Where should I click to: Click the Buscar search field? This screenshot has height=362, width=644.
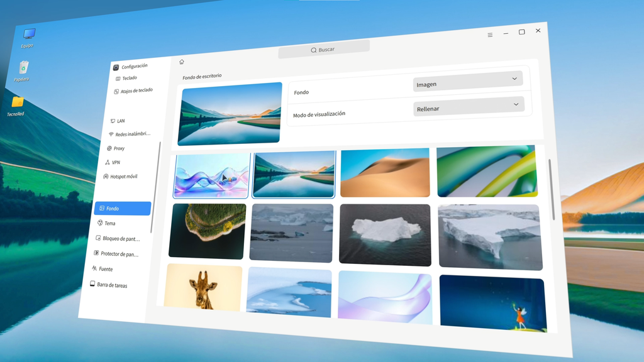point(324,49)
